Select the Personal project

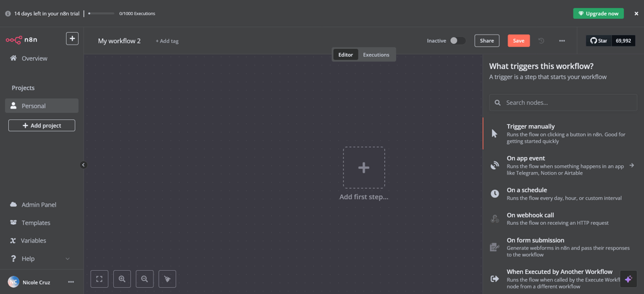pos(42,106)
